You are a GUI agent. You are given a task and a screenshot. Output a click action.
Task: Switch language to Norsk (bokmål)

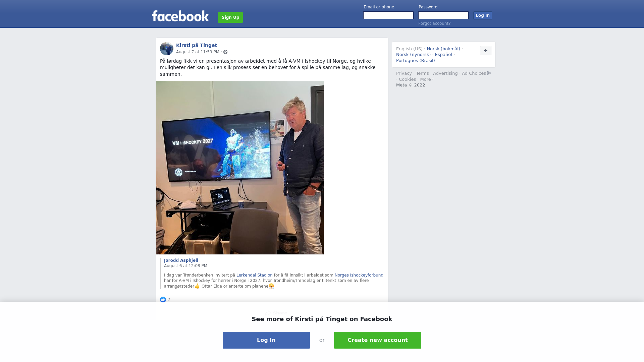point(443,49)
